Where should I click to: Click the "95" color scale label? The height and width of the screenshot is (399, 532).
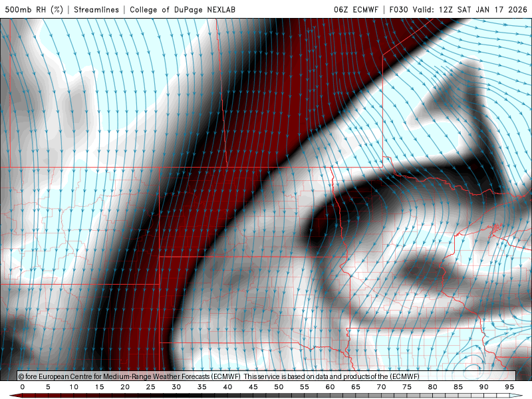(x=509, y=387)
